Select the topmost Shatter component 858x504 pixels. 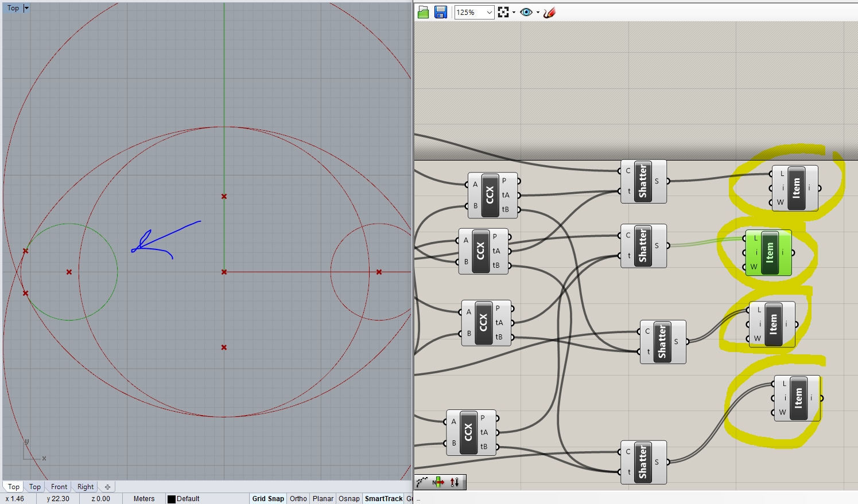[x=643, y=181]
